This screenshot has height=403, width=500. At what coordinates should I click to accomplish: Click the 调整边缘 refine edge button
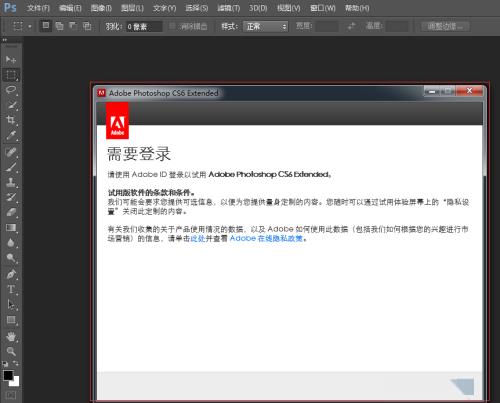[x=445, y=26]
